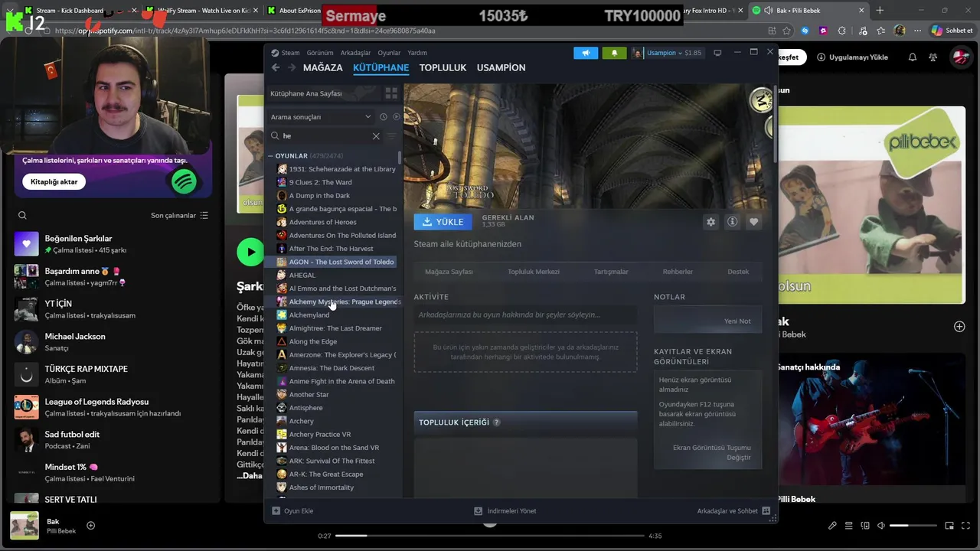Image resolution: width=980 pixels, height=551 pixels.
Task: Open Topluluk Merkezi link
Action: tap(534, 272)
